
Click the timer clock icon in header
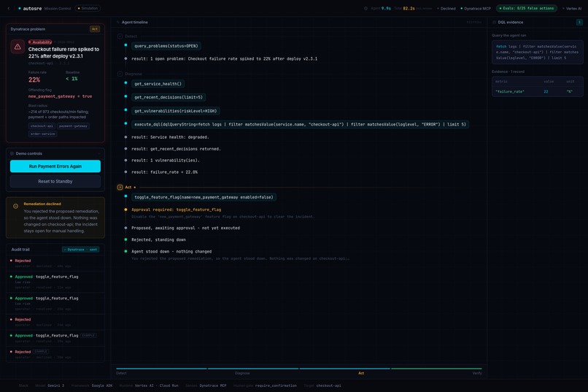(365, 8)
